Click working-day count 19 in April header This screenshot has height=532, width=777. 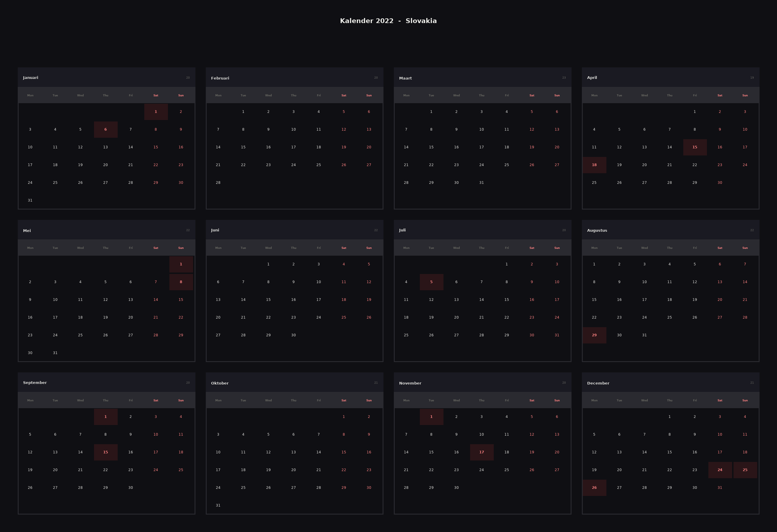752,78
